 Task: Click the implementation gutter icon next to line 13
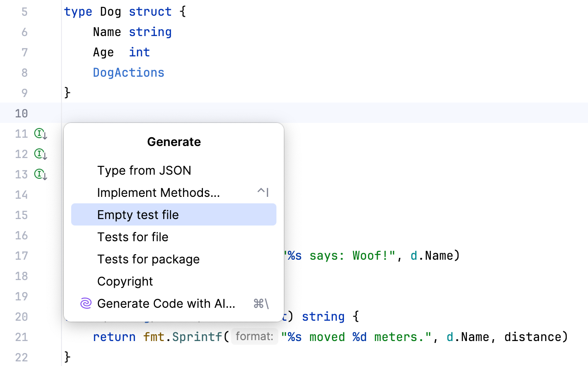(x=40, y=174)
